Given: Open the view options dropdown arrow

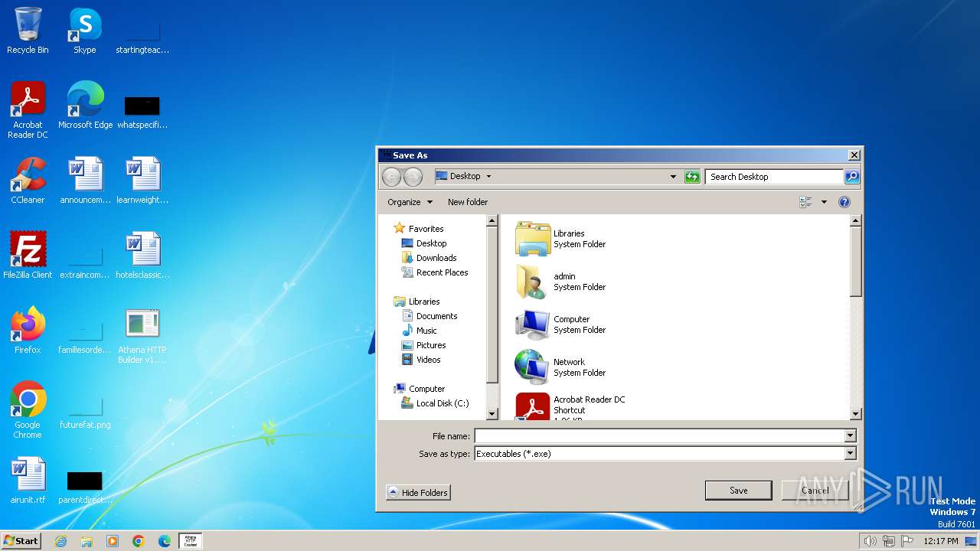Looking at the screenshot, I should (x=824, y=202).
